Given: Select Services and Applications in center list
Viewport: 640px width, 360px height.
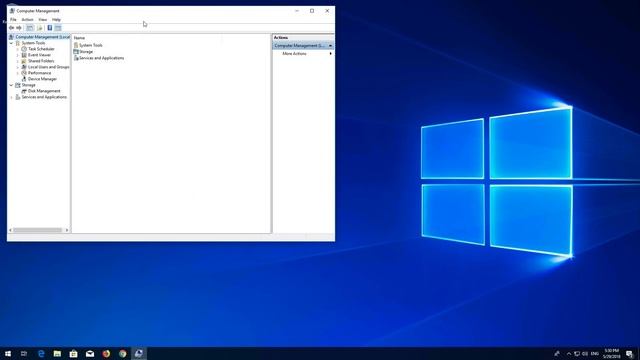Looking at the screenshot, I should pos(102,58).
